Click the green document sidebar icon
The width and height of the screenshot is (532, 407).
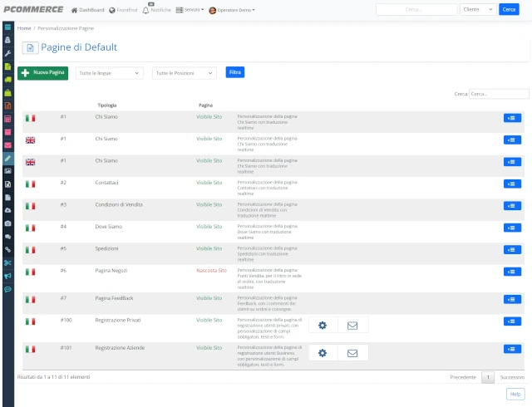tap(7, 66)
